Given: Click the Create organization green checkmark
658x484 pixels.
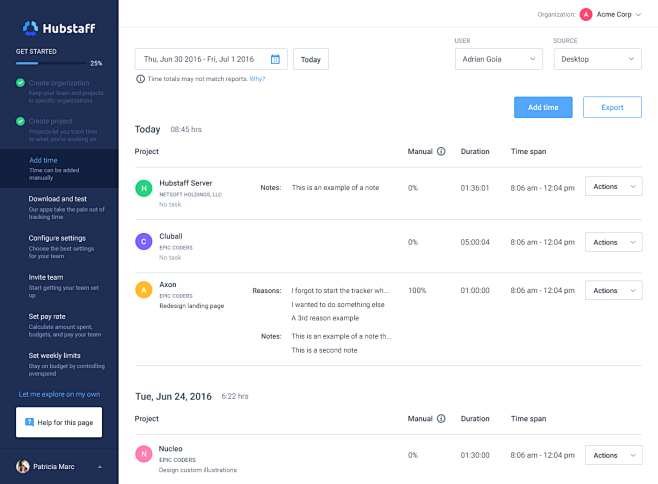Looking at the screenshot, I should (20, 83).
